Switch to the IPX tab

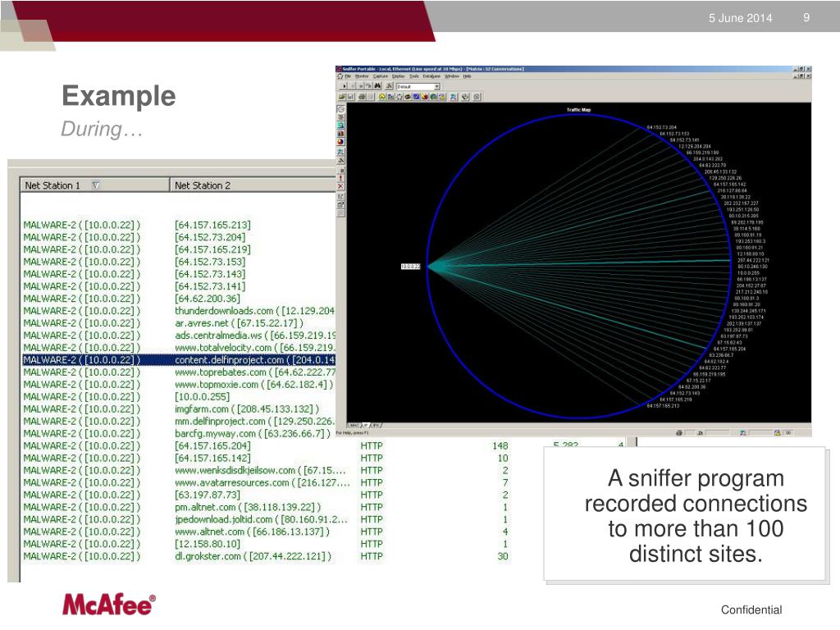375,426
